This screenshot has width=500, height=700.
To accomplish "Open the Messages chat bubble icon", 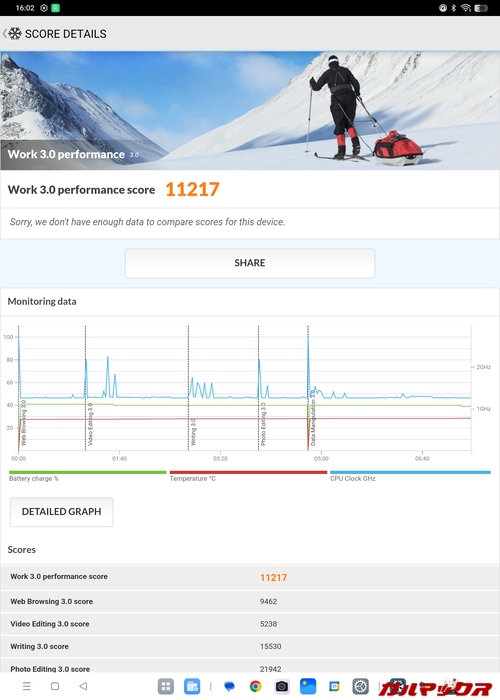I will click(x=229, y=687).
